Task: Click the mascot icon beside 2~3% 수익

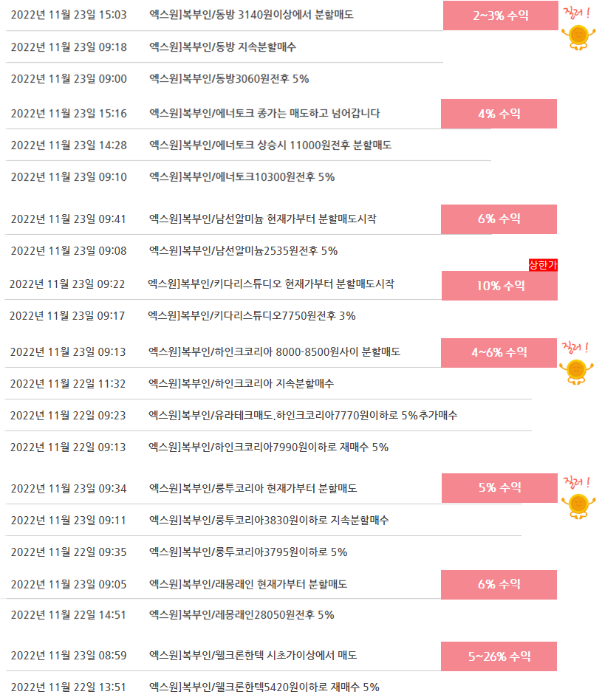Action: point(578,38)
